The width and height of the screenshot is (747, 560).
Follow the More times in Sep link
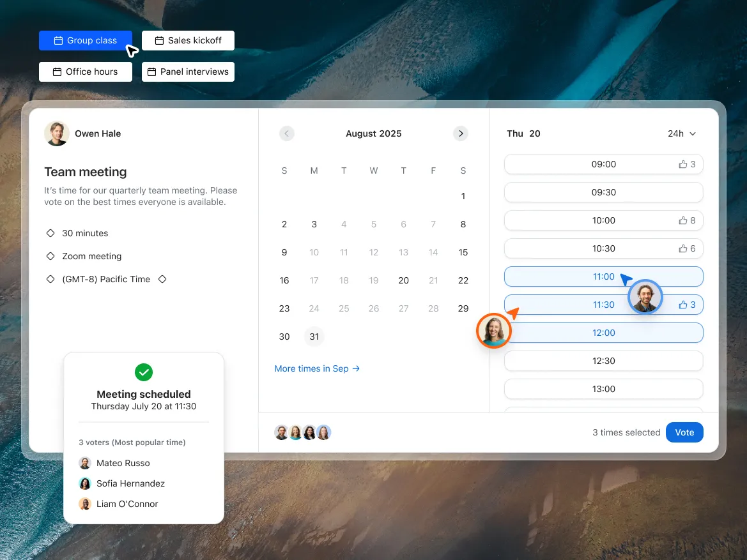[317, 368]
